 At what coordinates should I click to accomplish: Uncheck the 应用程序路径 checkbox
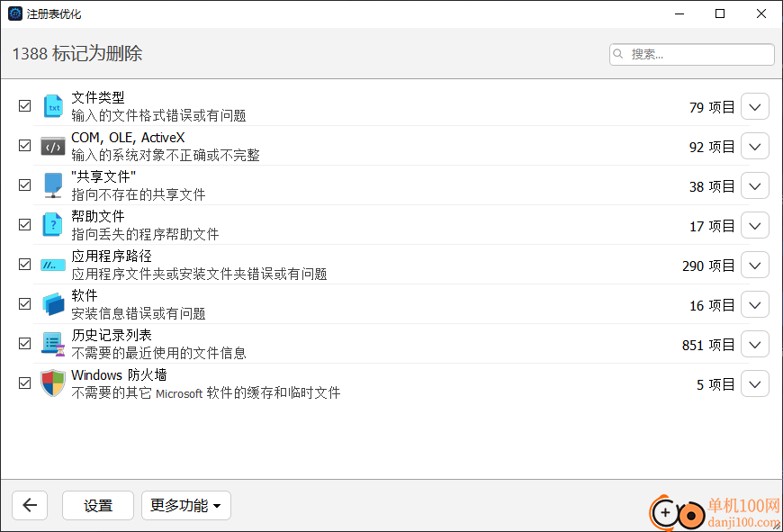pos(24,265)
